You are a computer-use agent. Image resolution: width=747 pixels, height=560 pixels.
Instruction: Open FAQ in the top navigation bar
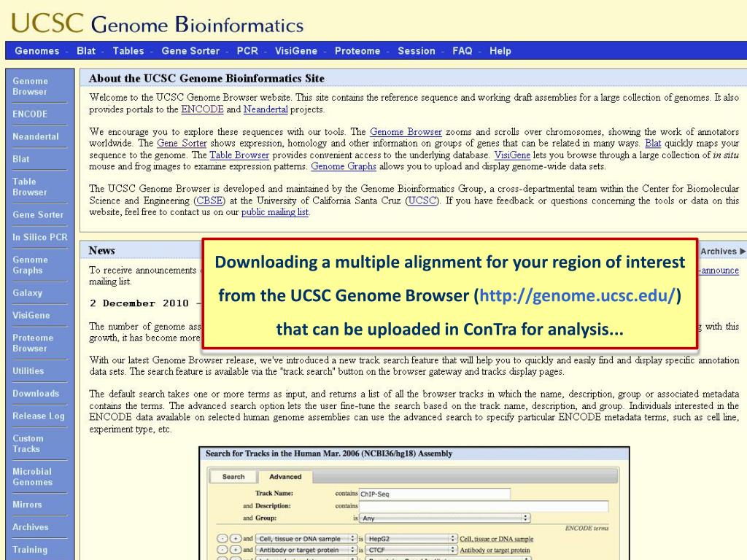pyautogui.click(x=462, y=51)
